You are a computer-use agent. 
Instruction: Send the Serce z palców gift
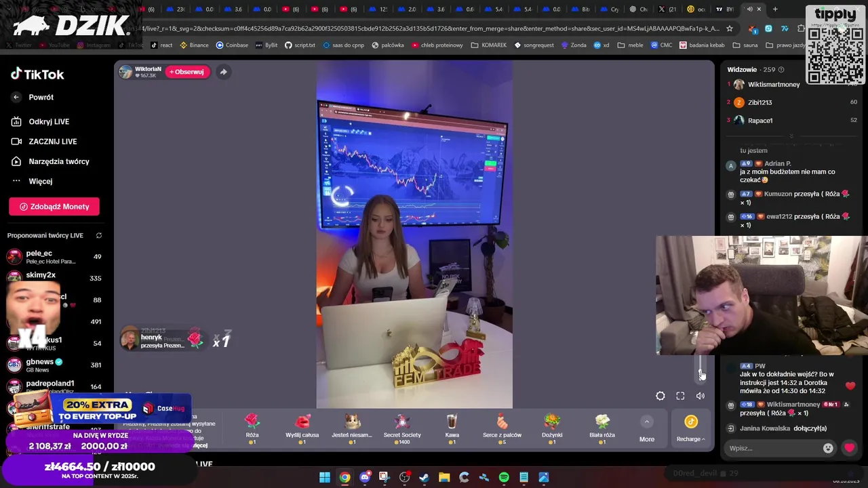[x=502, y=429]
